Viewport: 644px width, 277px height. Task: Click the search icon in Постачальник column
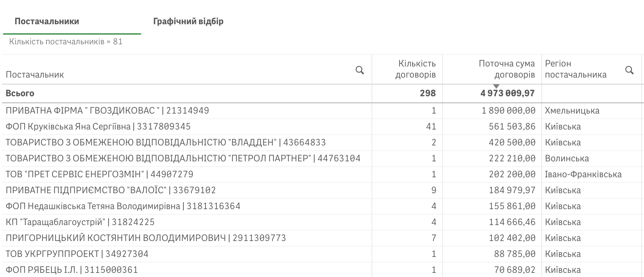click(360, 70)
